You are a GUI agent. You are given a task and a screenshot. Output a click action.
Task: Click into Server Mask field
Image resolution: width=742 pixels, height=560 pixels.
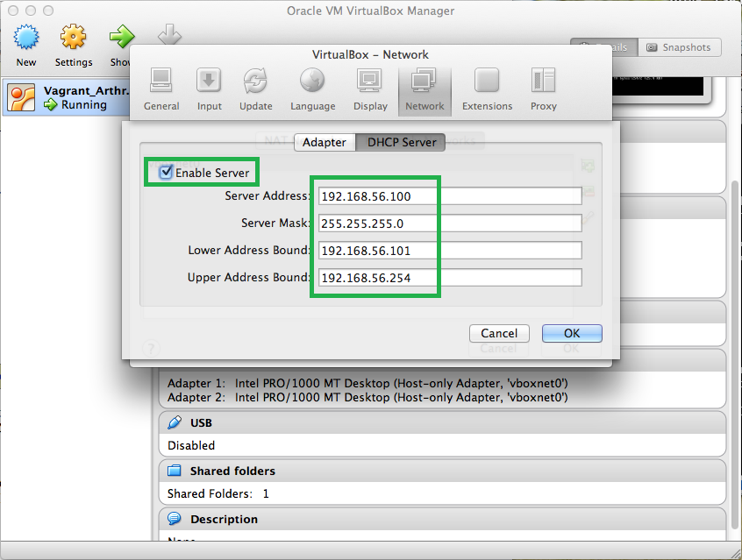pyautogui.click(x=450, y=223)
